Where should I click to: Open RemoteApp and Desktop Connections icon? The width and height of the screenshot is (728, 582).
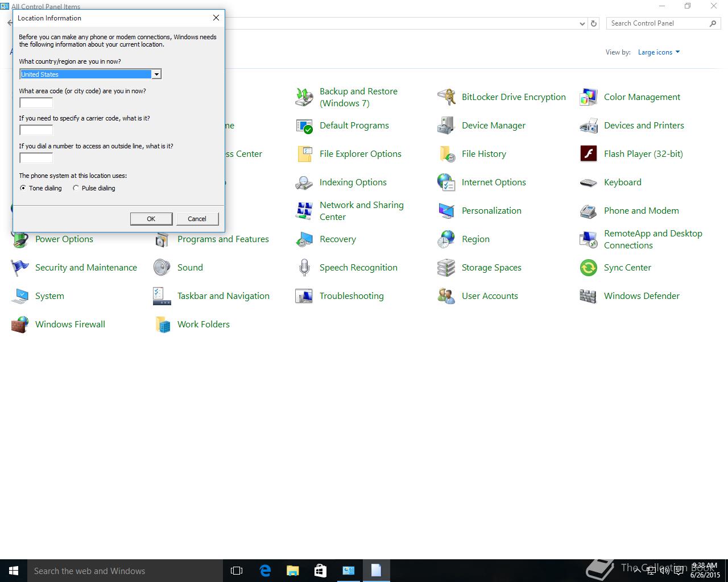tap(589, 239)
